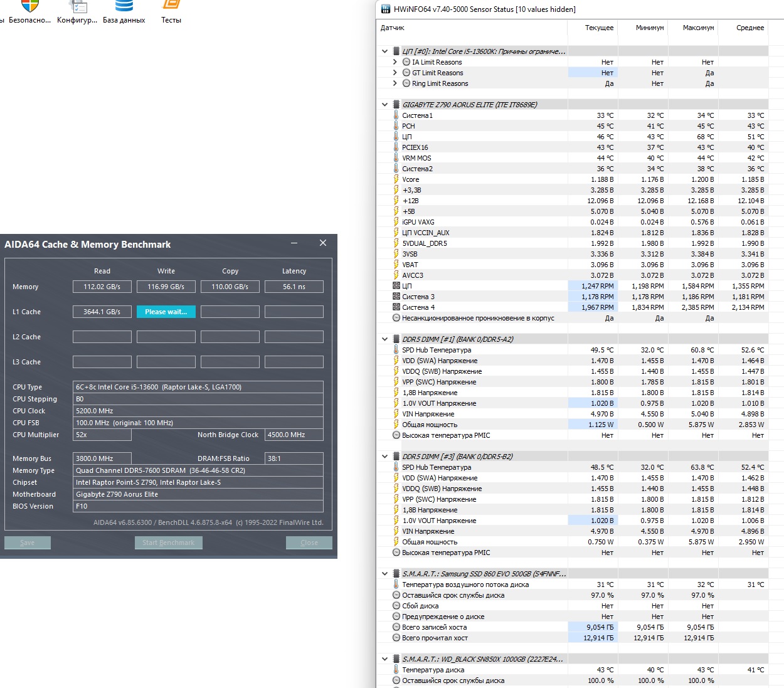Click North Bridge Clock field 4500.0 MHz
784x688 pixels.
click(294, 435)
